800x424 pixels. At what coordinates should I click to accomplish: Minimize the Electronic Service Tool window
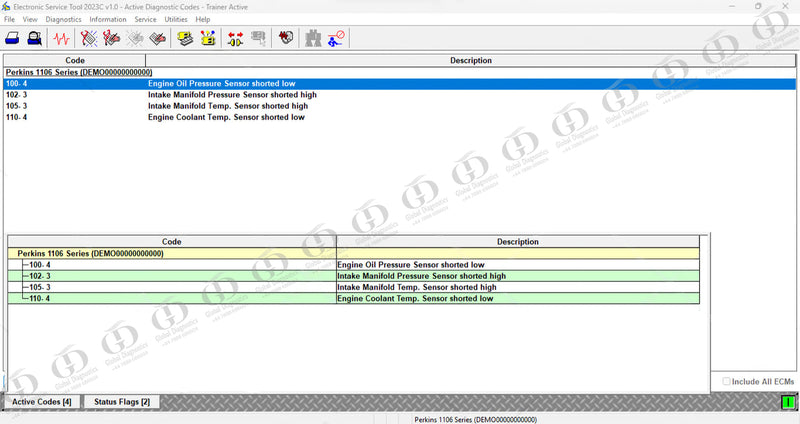point(732,7)
